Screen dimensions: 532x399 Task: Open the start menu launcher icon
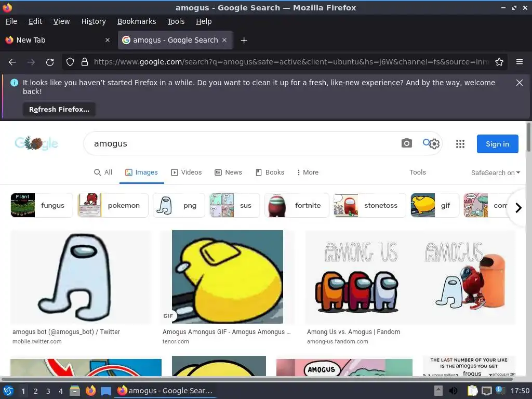point(8,391)
